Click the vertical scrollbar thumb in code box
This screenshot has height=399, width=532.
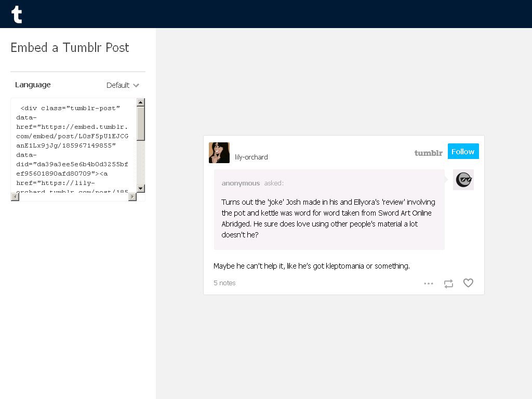pos(141,124)
